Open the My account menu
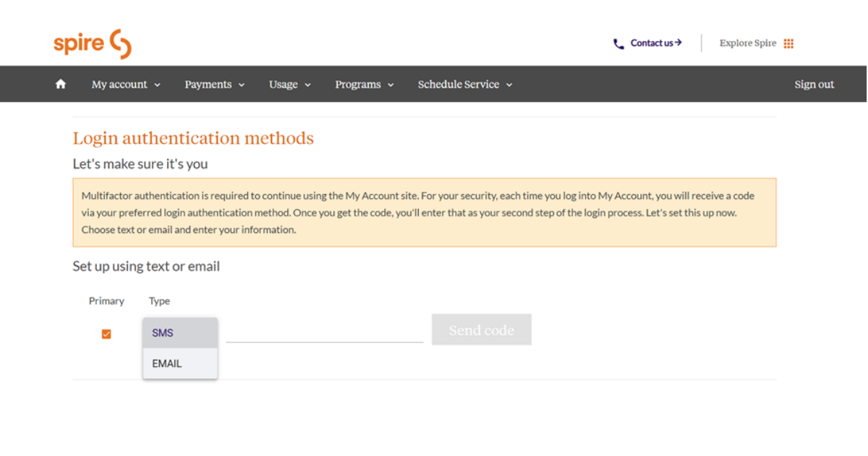868x456 pixels. click(x=119, y=84)
